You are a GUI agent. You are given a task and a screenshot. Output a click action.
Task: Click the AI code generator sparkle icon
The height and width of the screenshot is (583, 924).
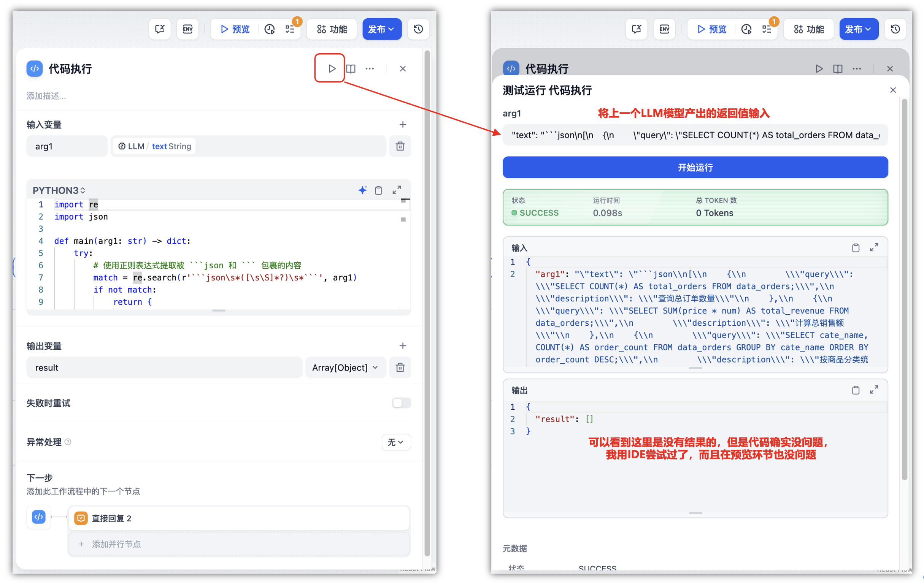(x=362, y=190)
